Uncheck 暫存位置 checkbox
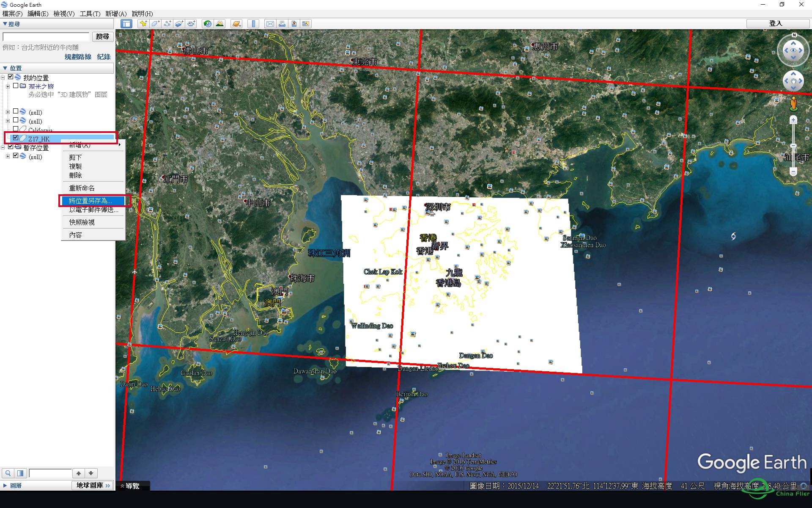Viewport: 812px width, 508px height. click(x=11, y=147)
